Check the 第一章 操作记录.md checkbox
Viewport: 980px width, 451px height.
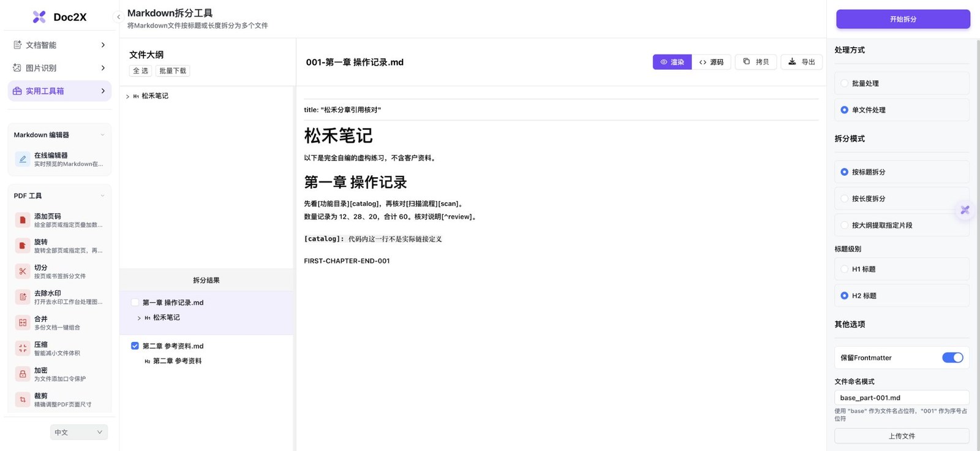[135, 302]
